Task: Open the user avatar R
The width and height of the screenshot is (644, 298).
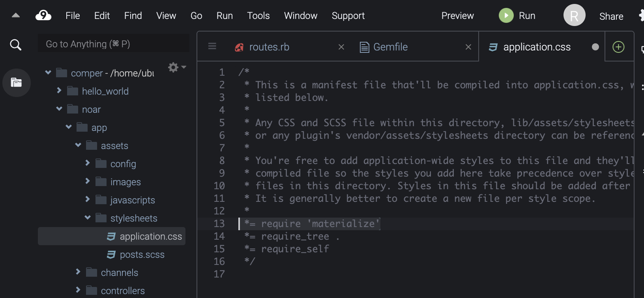Action: coord(574,15)
